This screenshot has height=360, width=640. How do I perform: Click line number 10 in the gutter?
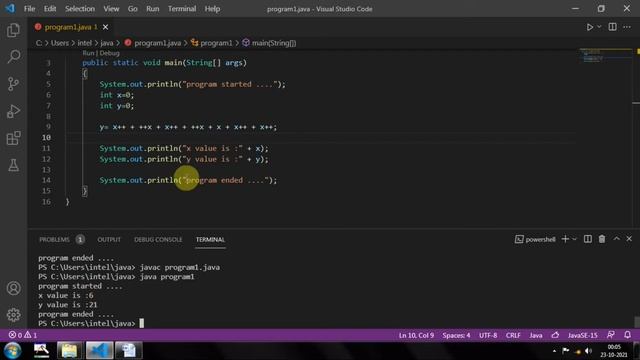(x=46, y=138)
